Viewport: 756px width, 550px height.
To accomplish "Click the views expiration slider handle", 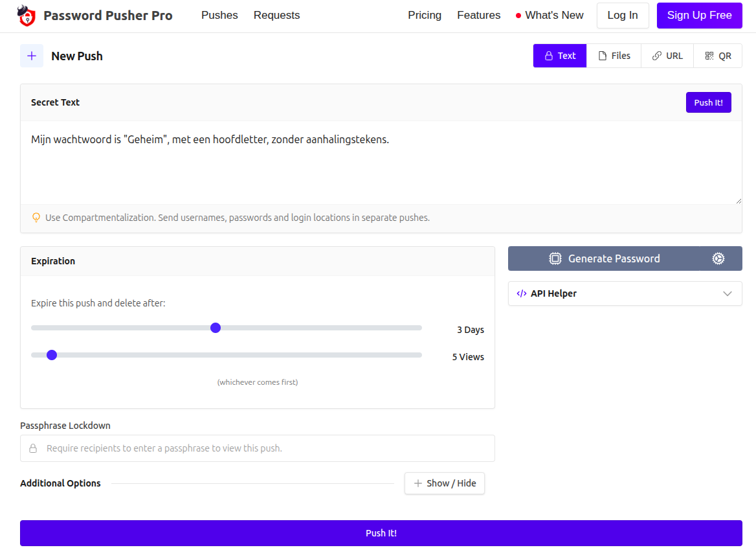I will coord(52,355).
